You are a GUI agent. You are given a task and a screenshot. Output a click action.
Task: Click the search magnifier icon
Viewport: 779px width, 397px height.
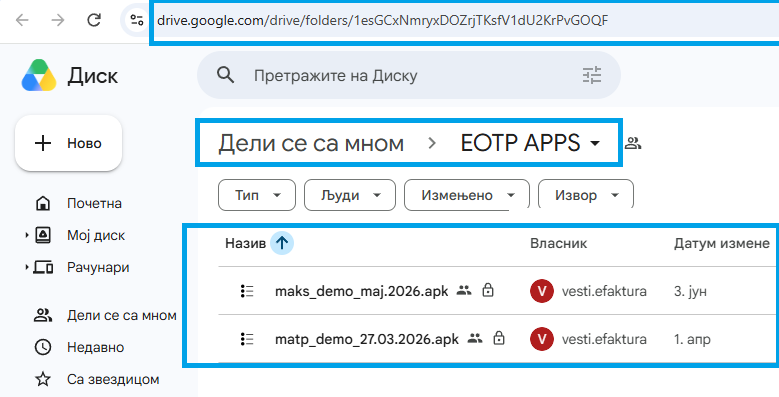pyautogui.click(x=226, y=76)
